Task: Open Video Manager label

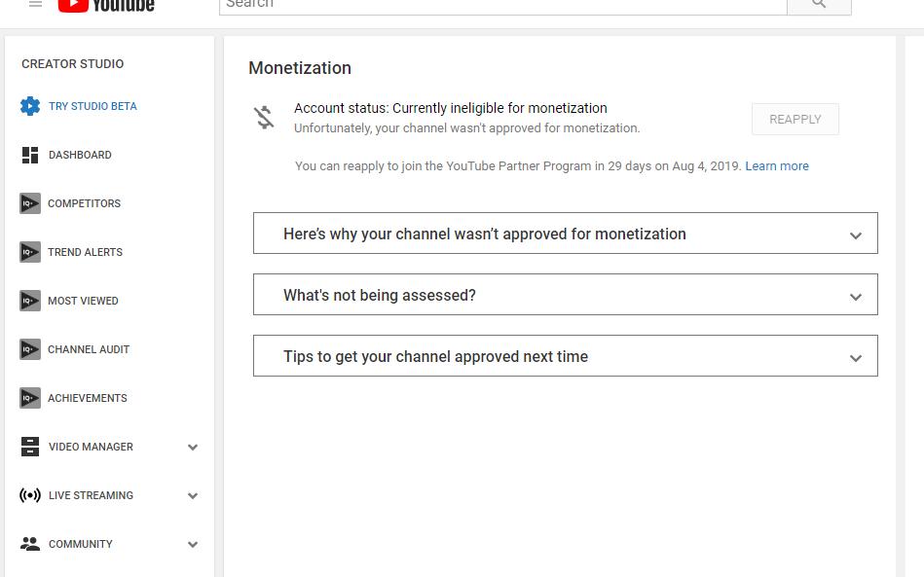Action: [x=91, y=447]
